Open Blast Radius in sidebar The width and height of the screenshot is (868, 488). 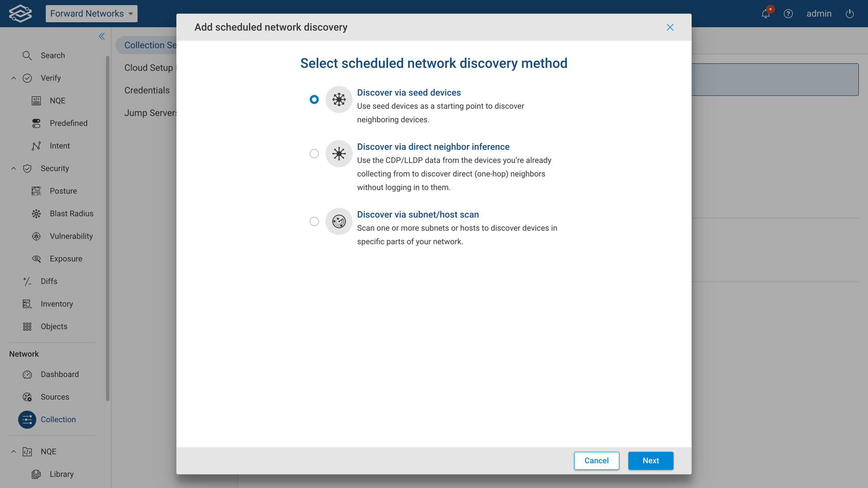click(71, 213)
